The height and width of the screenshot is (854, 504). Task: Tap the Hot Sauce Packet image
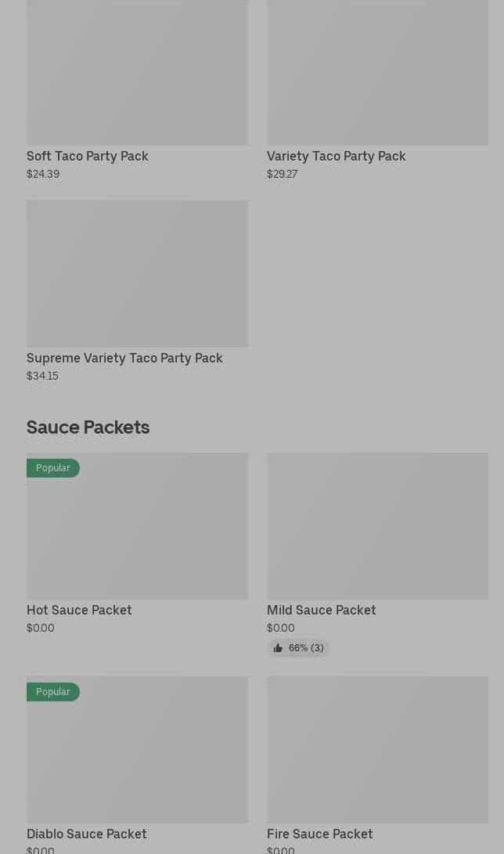[137, 532]
